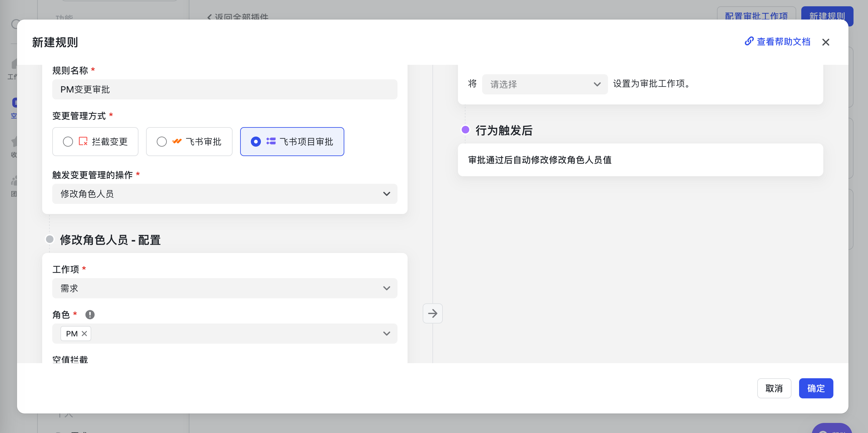
Task: Open the 触发变更管理的操作 dropdown showing 修改角色人员
Action: (x=224, y=194)
